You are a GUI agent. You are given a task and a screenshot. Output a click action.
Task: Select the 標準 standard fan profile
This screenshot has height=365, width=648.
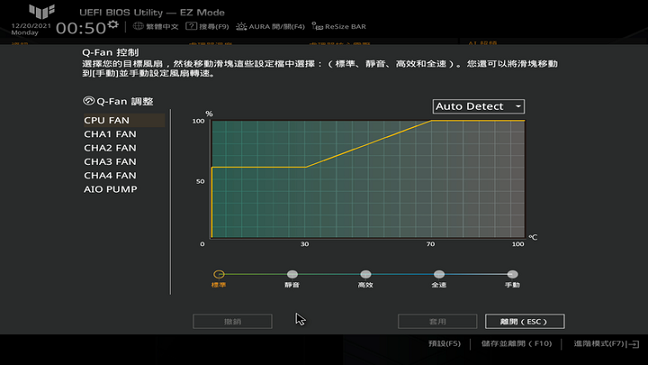(x=219, y=274)
